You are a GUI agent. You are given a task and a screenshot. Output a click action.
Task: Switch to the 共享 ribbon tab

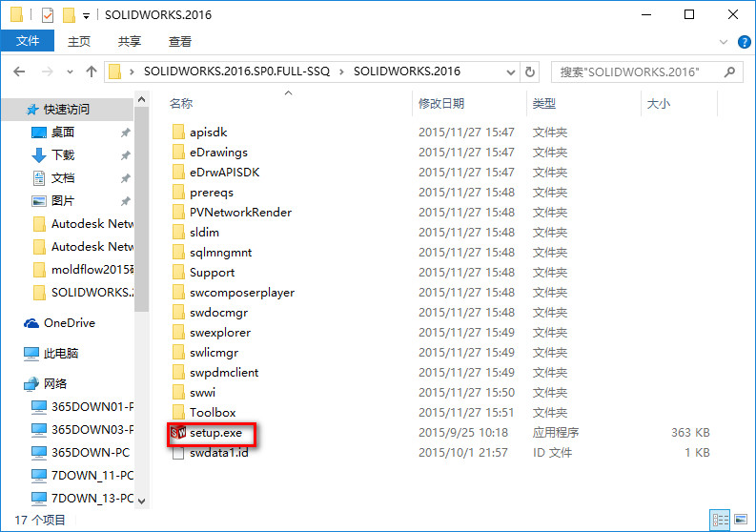(x=130, y=42)
